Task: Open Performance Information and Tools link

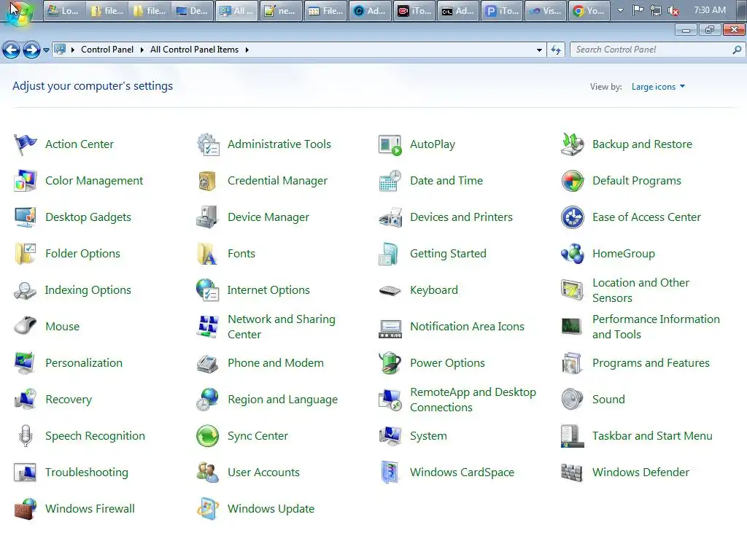Action: [656, 327]
